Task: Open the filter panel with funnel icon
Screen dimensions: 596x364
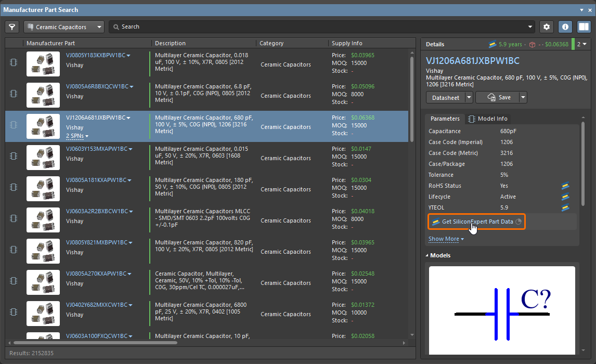Action: 12,27
